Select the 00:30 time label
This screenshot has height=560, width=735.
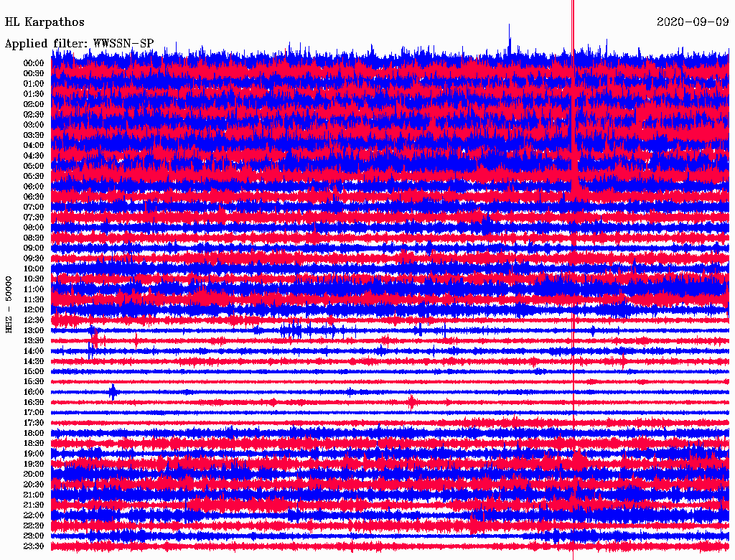(x=34, y=74)
